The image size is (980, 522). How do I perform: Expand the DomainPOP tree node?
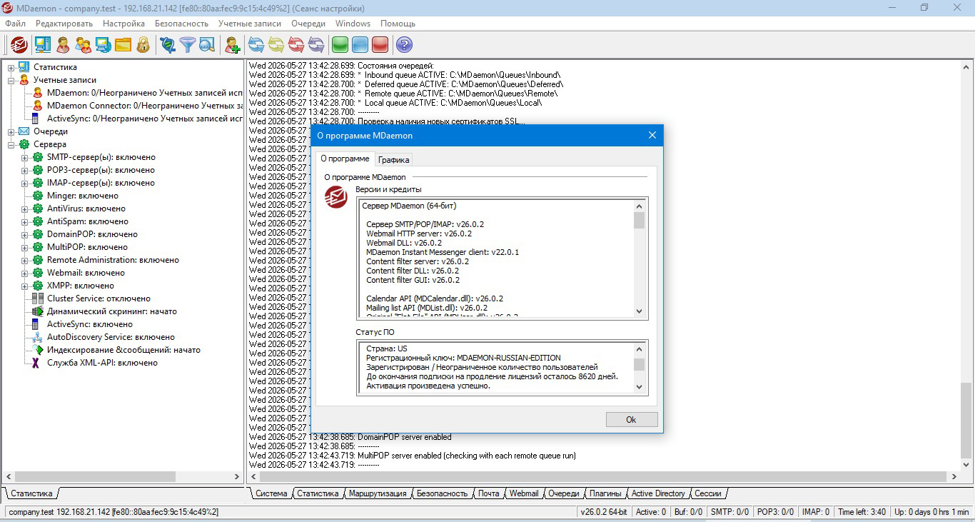pos(25,234)
